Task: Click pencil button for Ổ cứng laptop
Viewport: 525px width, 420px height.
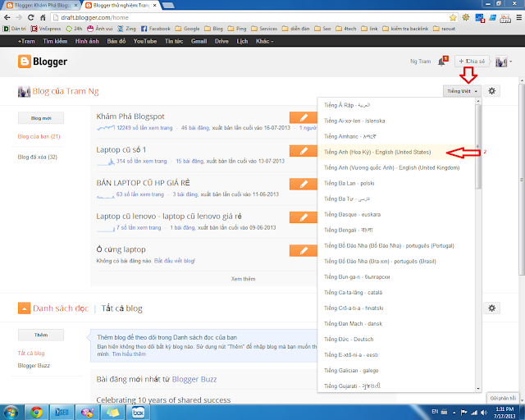Action: (304, 250)
